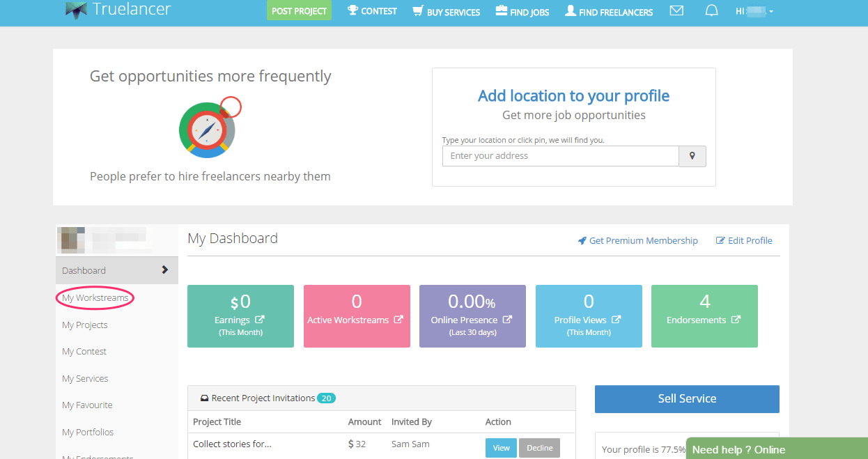868x459 pixels.
Task: Click the Sell Service button
Action: (687, 399)
